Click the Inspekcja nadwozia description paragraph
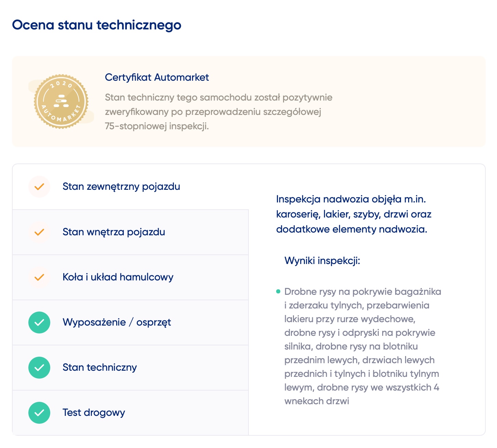This screenshot has width=497, height=448. pyautogui.click(x=354, y=214)
